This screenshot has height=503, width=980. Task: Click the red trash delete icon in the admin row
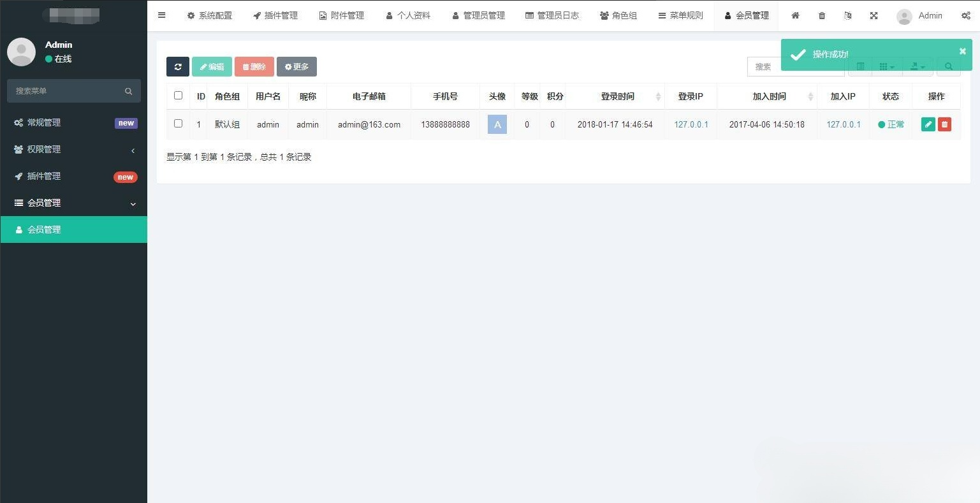pos(945,124)
